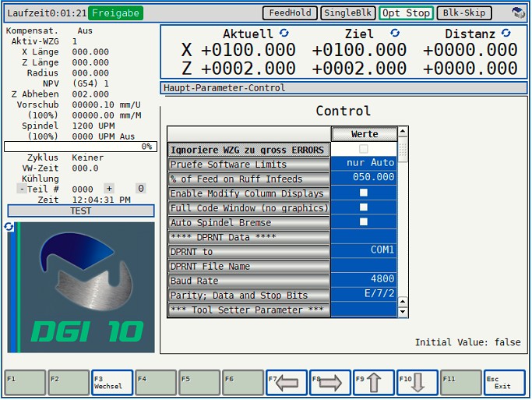Click the F7 left arrow key
The image size is (532, 400).
287,383
